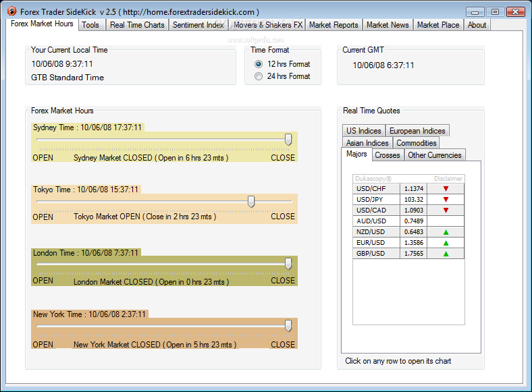The image size is (532, 392).
Task: Open the Real Time Charts tab
Action: pyautogui.click(x=137, y=25)
